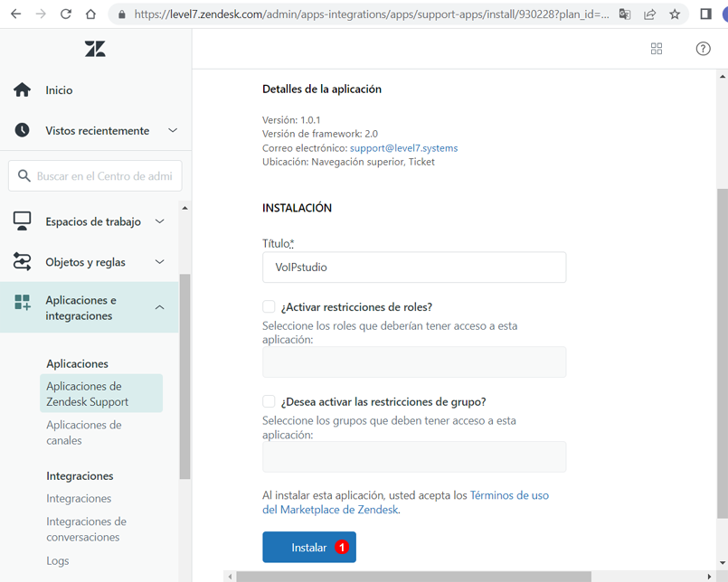The height and width of the screenshot is (582, 728).
Task: Click the sidebar vertical scrollbar thumb
Action: 184,376
